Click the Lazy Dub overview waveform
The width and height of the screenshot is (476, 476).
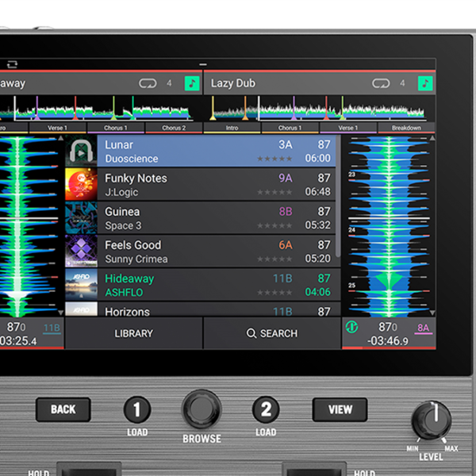pyautogui.click(x=320, y=109)
